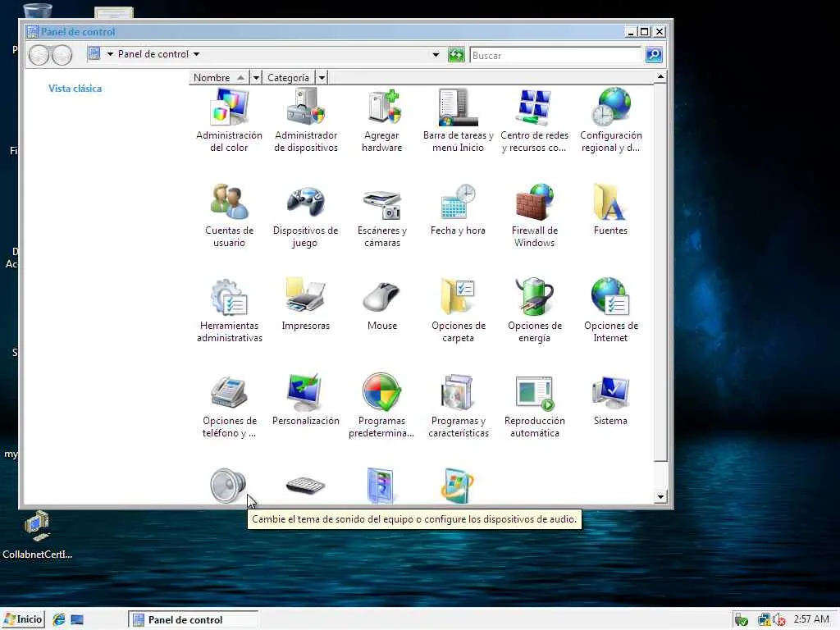Click the volume tray icon
This screenshot has height=630, width=840.
(779, 620)
